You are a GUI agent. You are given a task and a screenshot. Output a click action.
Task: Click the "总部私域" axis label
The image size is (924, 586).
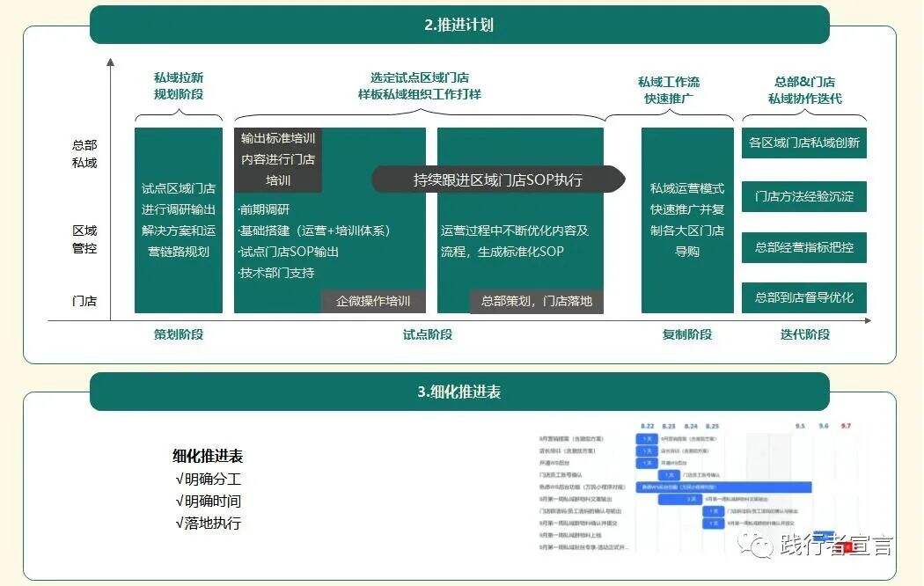(84, 154)
